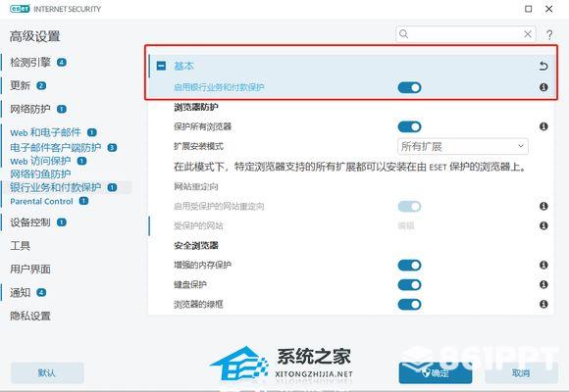Screen dimensions: 569x392
Task: Collapse the 基本 section
Action: tap(161, 66)
